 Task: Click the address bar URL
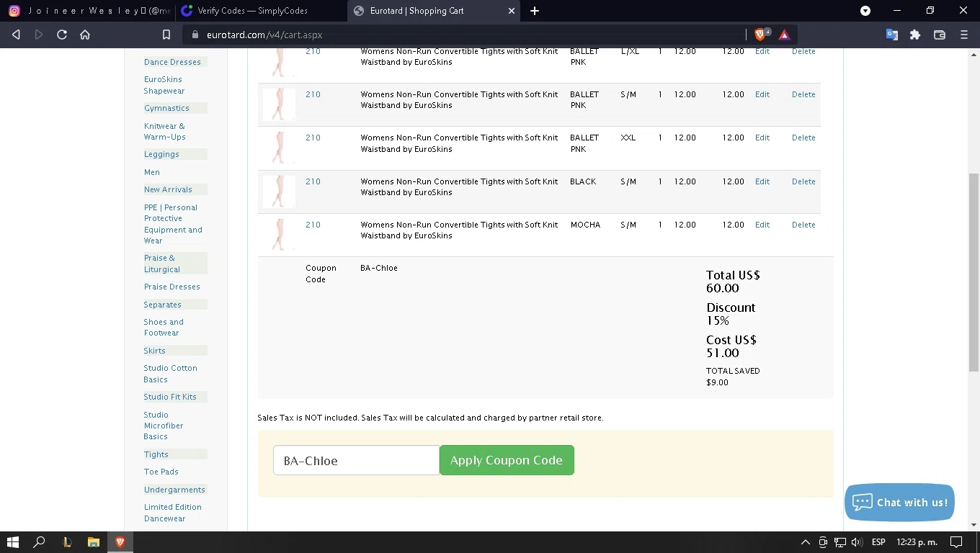pyautogui.click(x=264, y=35)
